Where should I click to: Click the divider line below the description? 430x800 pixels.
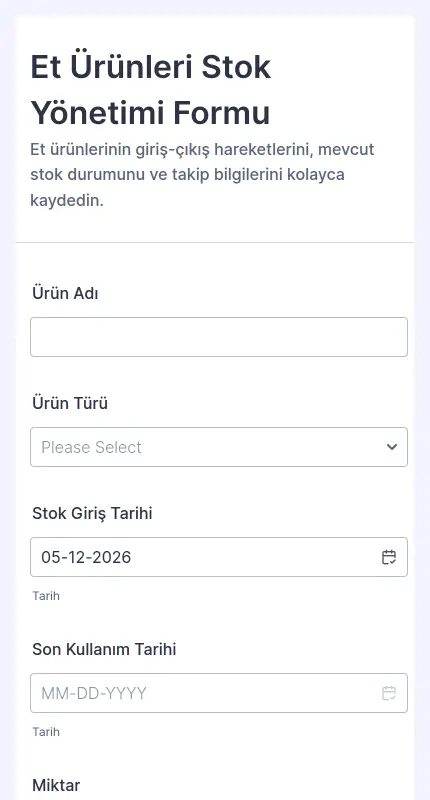tap(215, 242)
